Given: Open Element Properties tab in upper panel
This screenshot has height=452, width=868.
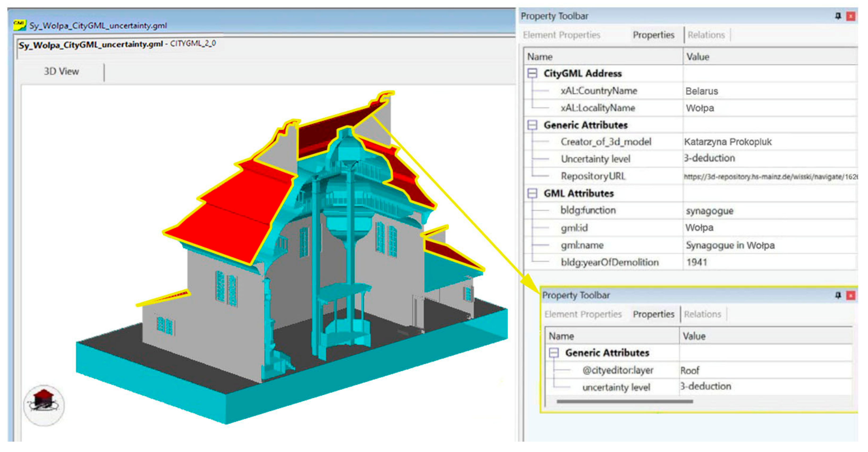Looking at the screenshot, I should [561, 35].
